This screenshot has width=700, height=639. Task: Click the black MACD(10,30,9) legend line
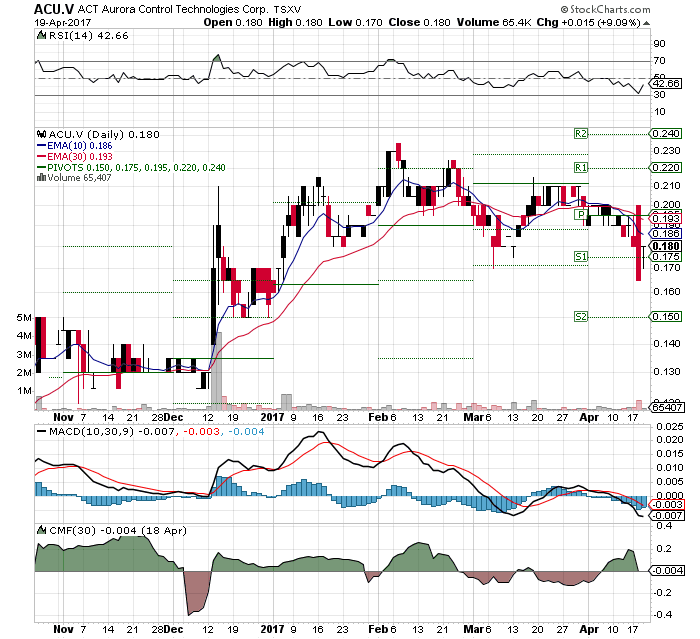pos(42,431)
